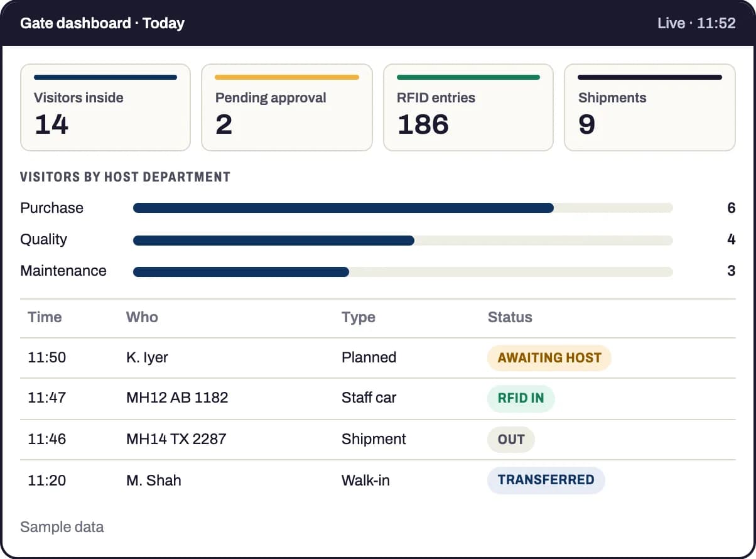This screenshot has width=756, height=559.
Task: Click the 11:46 time entry
Action: coord(47,439)
